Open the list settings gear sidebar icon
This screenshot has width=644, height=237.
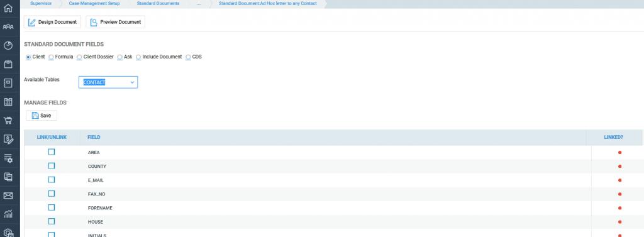click(x=8, y=158)
